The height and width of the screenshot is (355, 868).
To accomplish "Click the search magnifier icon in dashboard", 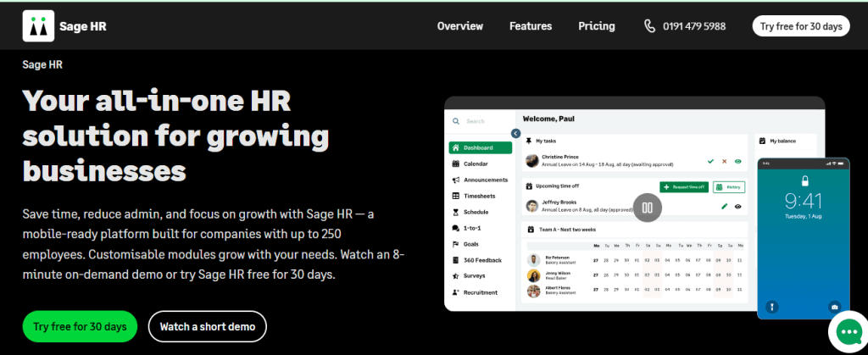I will [x=456, y=121].
